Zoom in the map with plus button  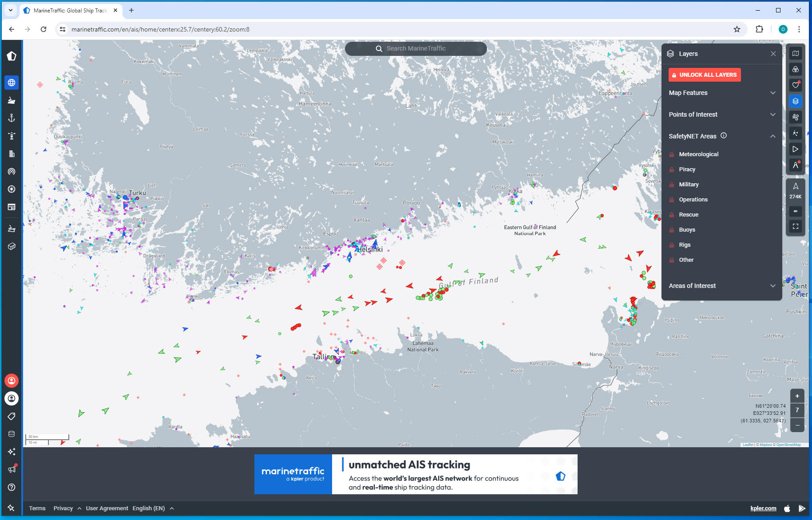tap(797, 396)
